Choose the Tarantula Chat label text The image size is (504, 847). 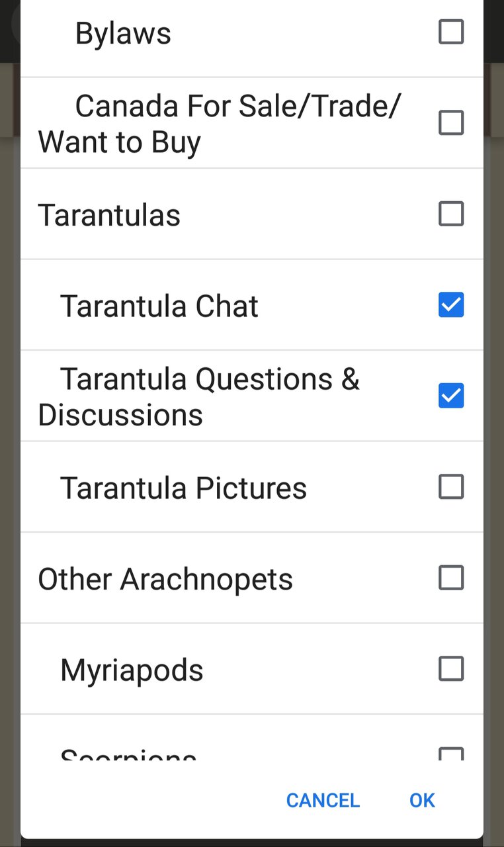(159, 306)
